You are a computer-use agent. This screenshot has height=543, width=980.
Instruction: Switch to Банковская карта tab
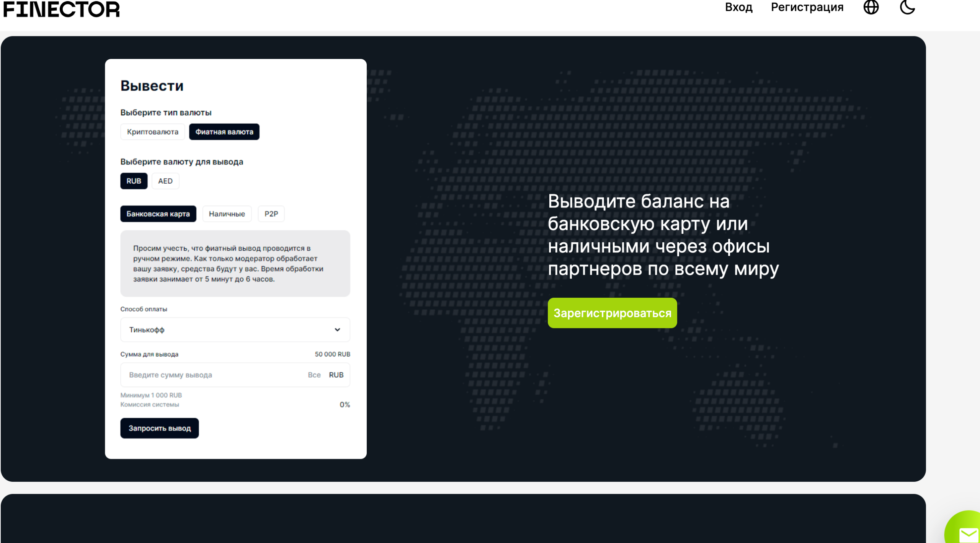click(158, 214)
